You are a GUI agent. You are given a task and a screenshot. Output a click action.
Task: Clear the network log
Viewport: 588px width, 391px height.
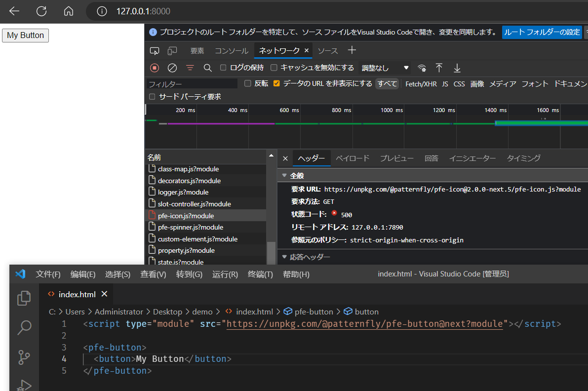(x=172, y=68)
